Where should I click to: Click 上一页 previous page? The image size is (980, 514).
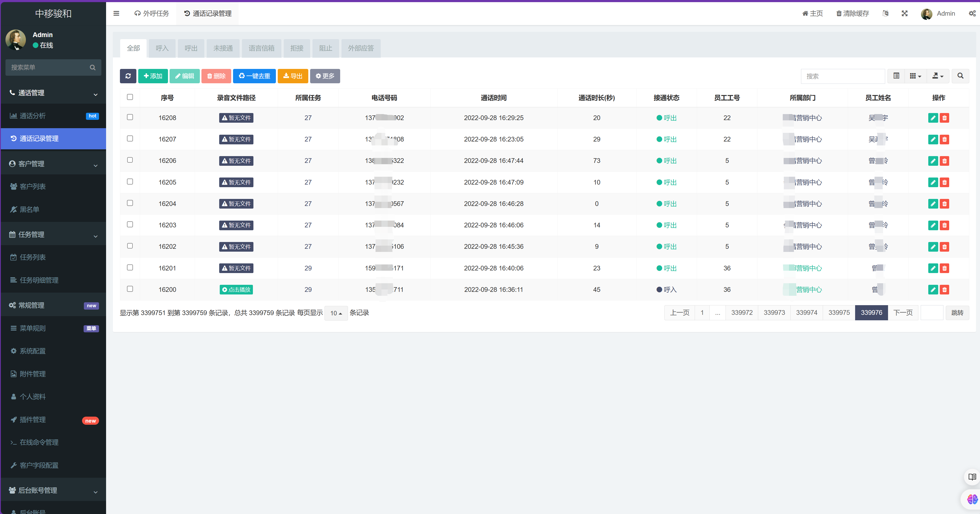[680, 312]
